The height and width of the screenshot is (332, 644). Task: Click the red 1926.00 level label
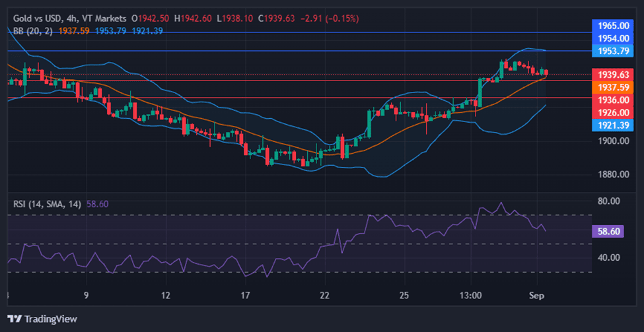pos(612,113)
